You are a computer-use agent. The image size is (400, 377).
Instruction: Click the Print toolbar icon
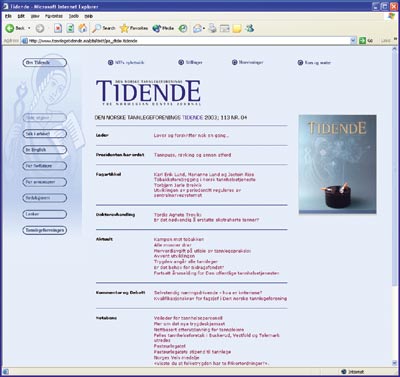(x=213, y=28)
